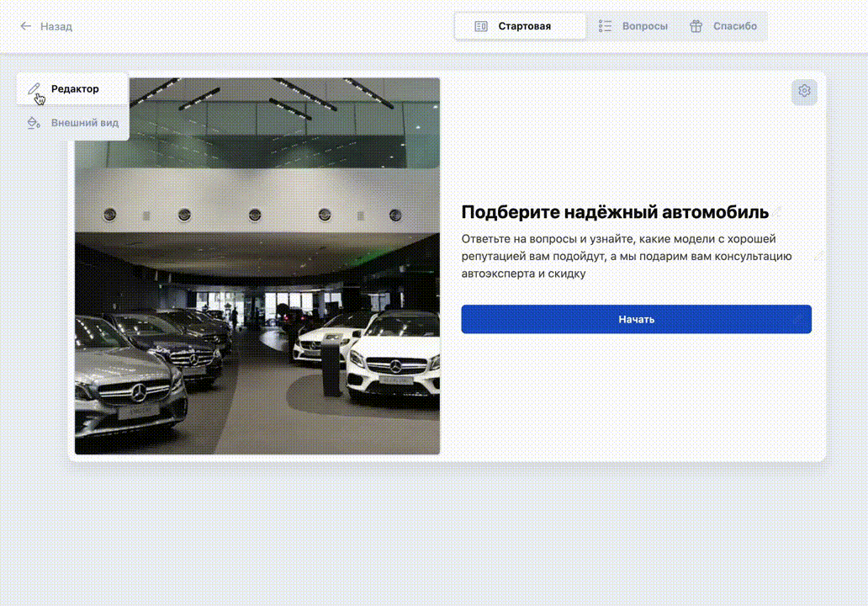Screen dimensions: 868x606
Task: Click the back arrow icon
Action: pyautogui.click(x=26, y=26)
